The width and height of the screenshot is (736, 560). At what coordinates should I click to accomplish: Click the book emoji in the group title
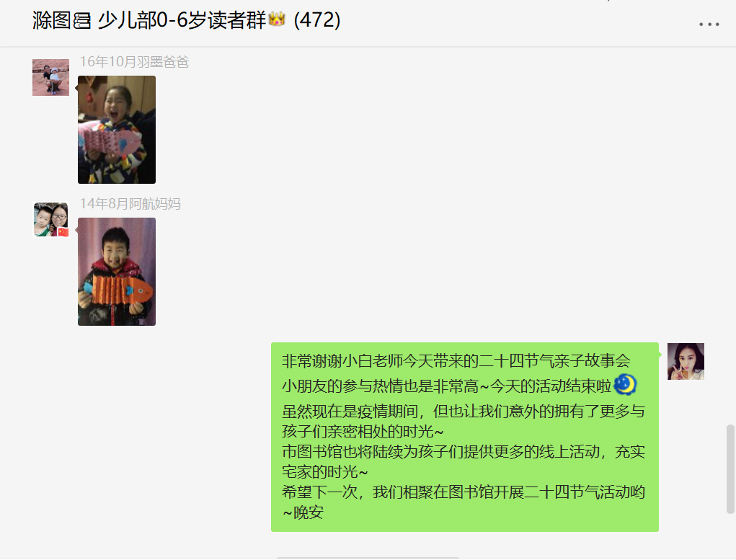coord(81,21)
